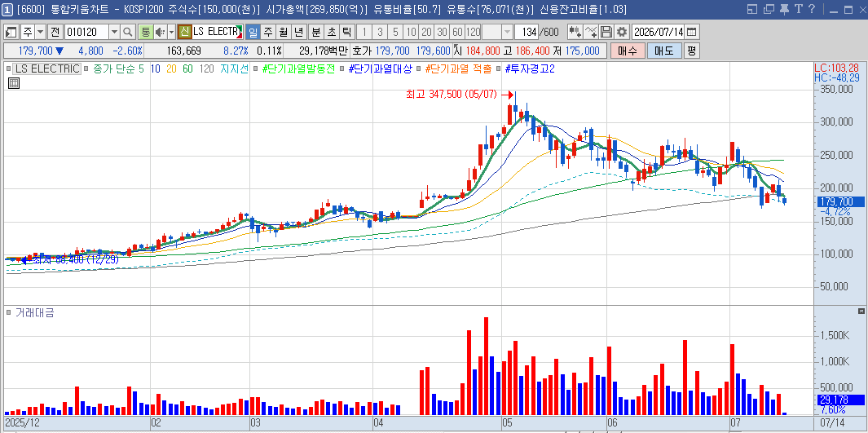Viewport: 868px width, 433px height.
Task: Toggle the green 통 integrated button
Action: (x=145, y=32)
